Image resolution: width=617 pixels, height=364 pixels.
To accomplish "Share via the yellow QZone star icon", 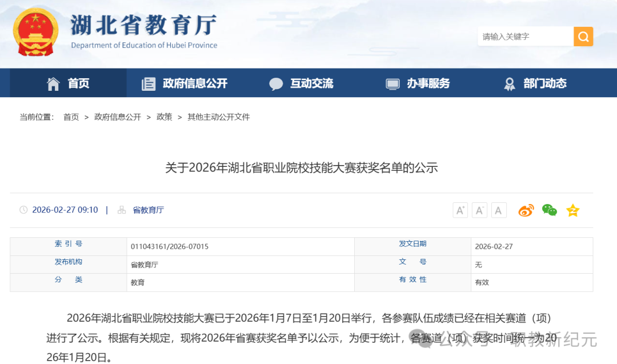I will (573, 210).
